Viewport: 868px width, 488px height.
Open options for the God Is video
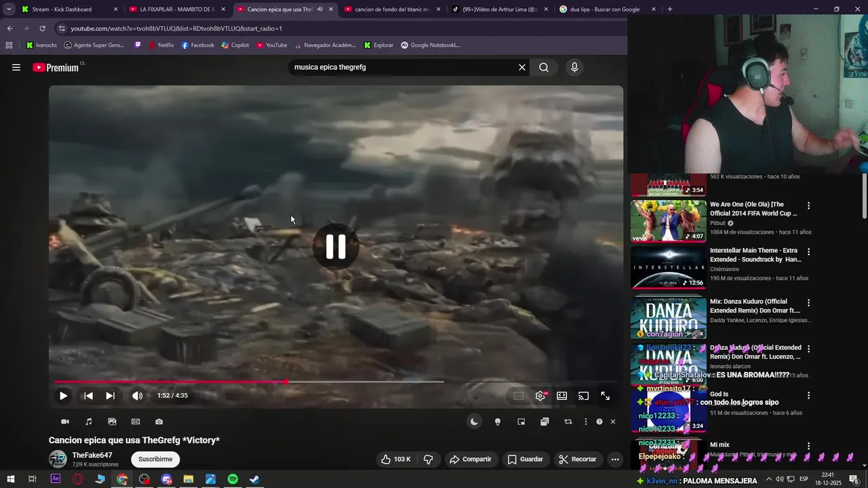808,395
